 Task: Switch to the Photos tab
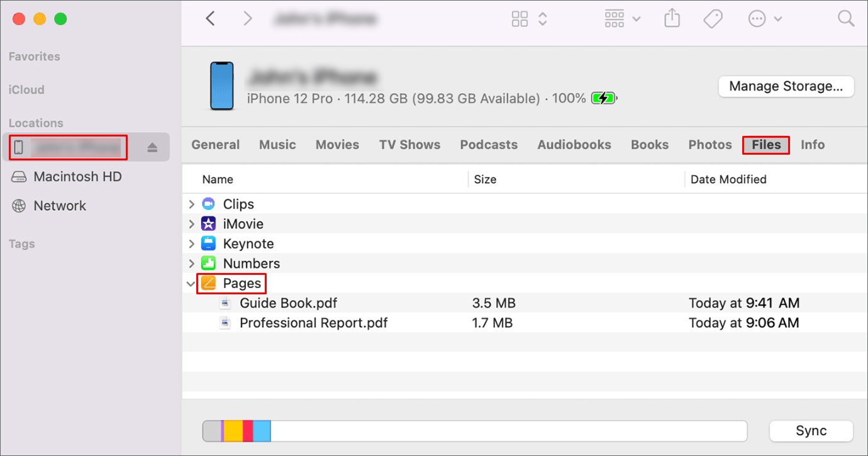(x=710, y=145)
